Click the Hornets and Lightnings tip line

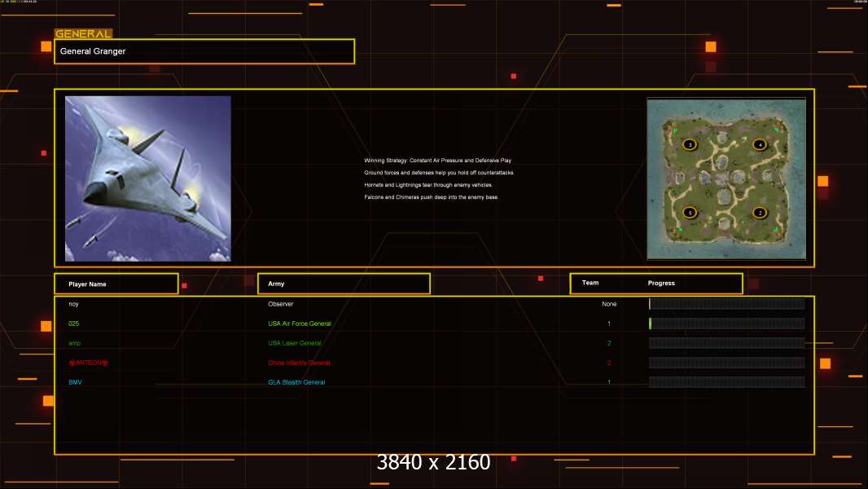point(428,185)
